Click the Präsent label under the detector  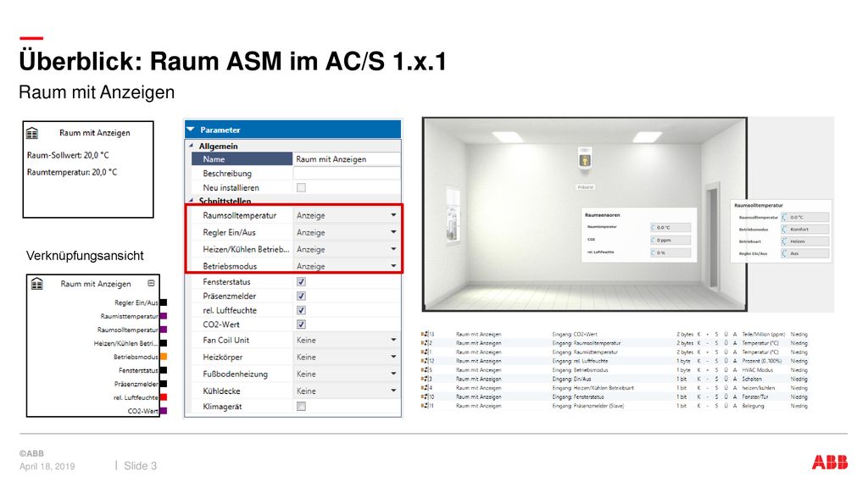[585, 187]
